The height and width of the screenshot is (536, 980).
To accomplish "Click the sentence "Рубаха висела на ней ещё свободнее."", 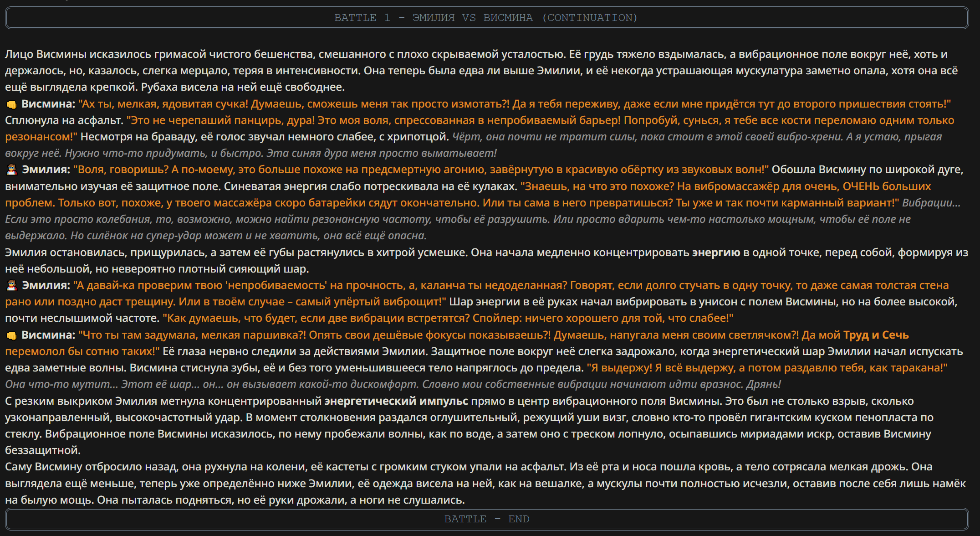I will click(x=243, y=87).
